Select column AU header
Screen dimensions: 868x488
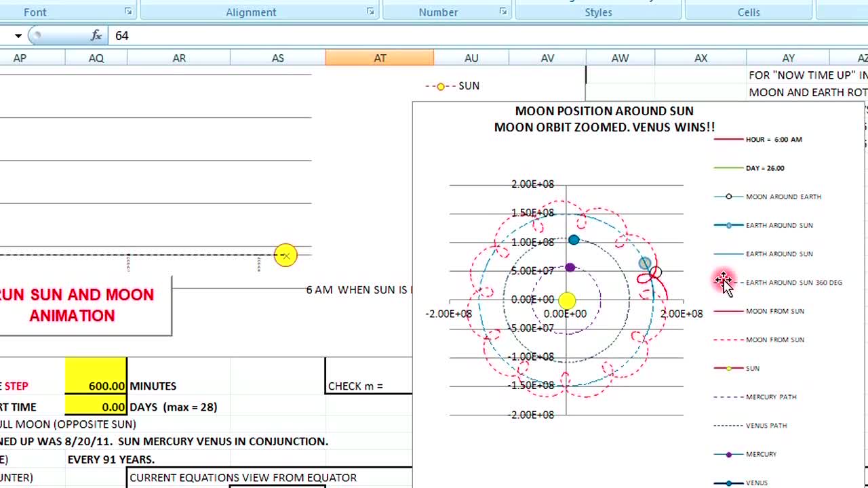click(471, 58)
